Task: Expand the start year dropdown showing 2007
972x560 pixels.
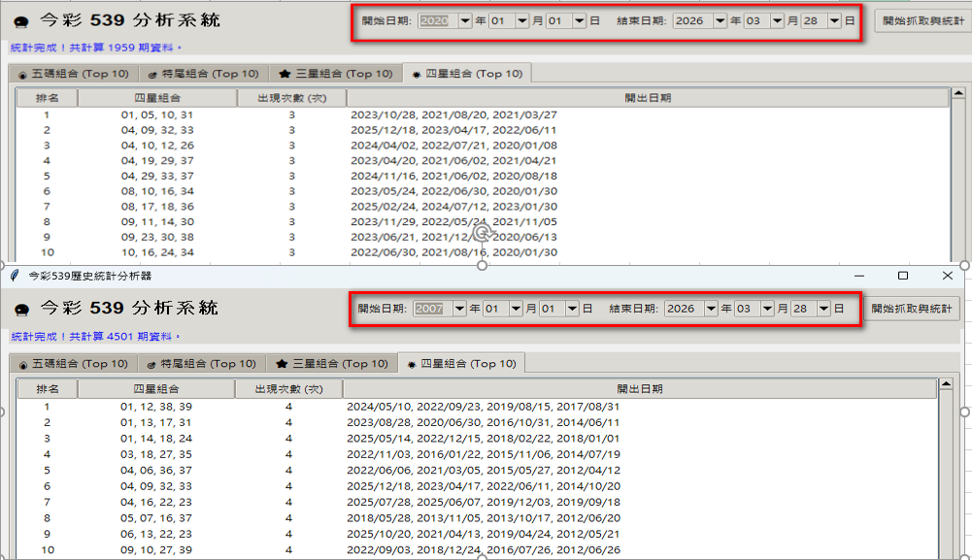Action: click(459, 309)
